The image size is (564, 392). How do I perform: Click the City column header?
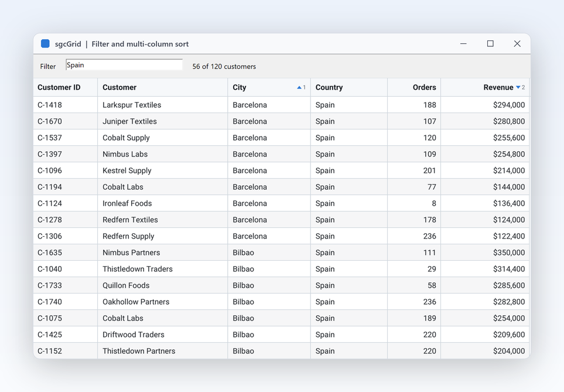click(x=269, y=87)
